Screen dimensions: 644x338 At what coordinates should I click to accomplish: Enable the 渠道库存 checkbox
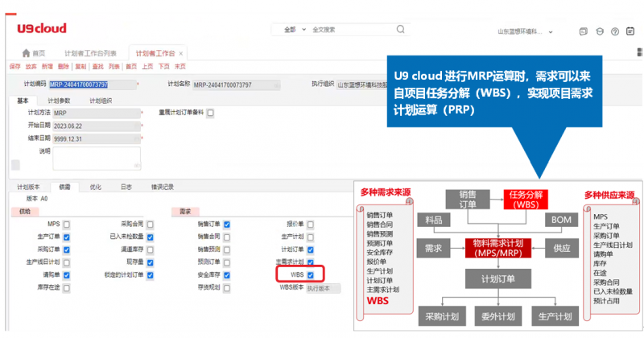[x=151, y=249]
